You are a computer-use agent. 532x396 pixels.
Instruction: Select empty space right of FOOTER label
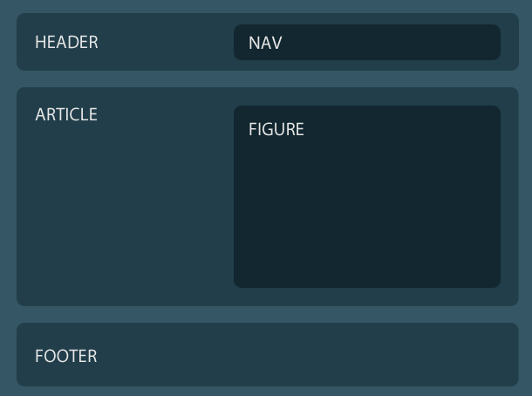coord(305,356)
